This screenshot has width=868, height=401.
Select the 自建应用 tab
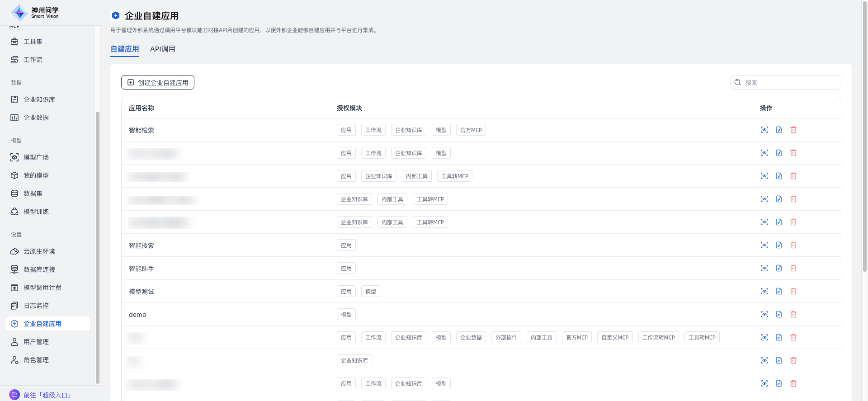coord(125,49)
